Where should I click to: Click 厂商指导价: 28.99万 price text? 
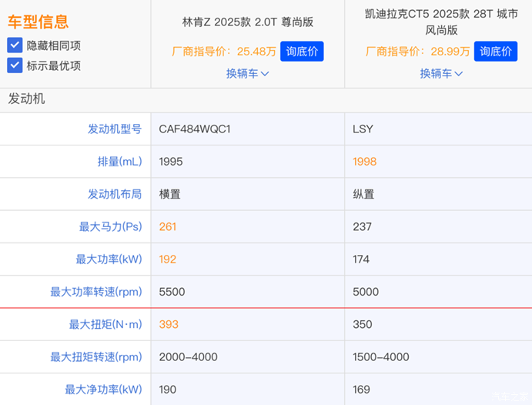click(x=417, y=52)
